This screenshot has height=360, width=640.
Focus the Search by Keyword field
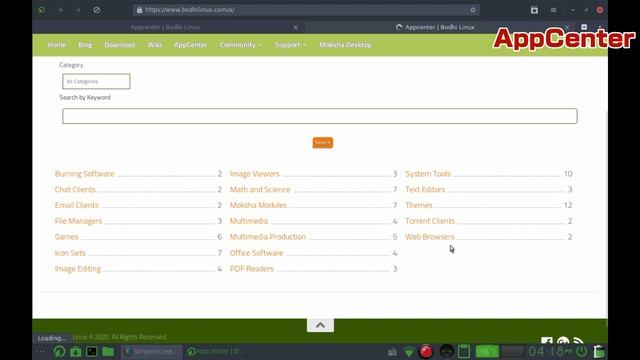pos(320,116)
